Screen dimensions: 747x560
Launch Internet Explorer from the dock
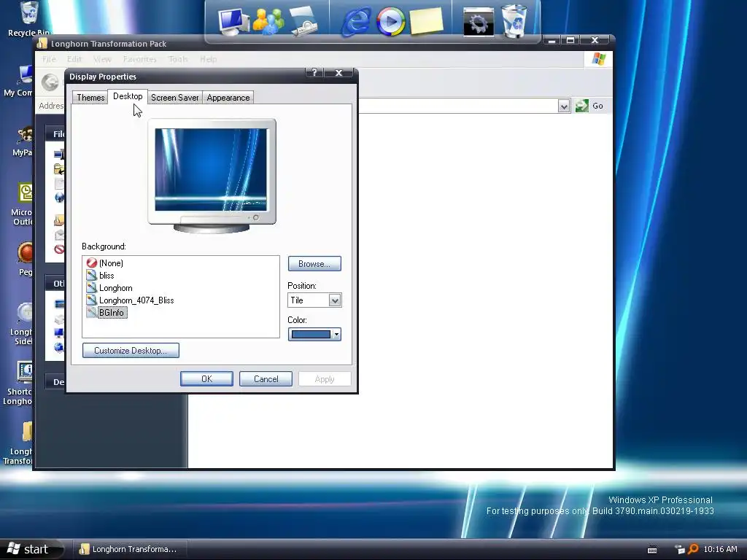pos(356,21)
